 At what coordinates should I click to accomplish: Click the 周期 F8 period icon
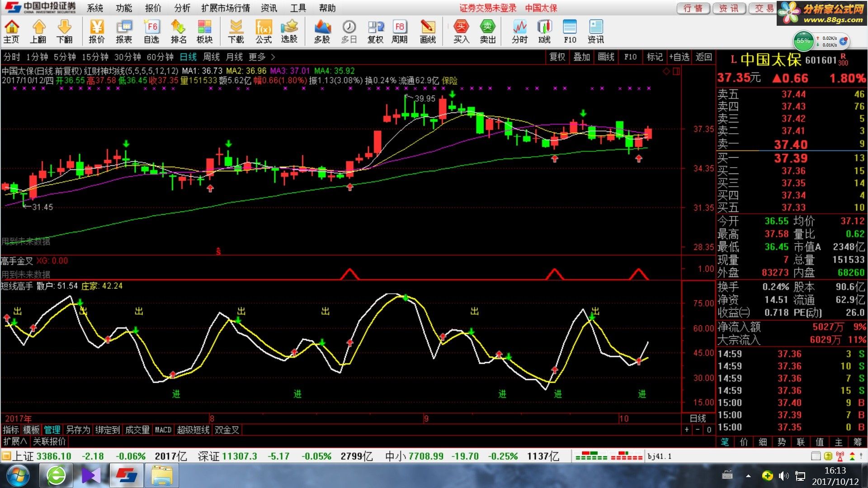tap(400, 32)
